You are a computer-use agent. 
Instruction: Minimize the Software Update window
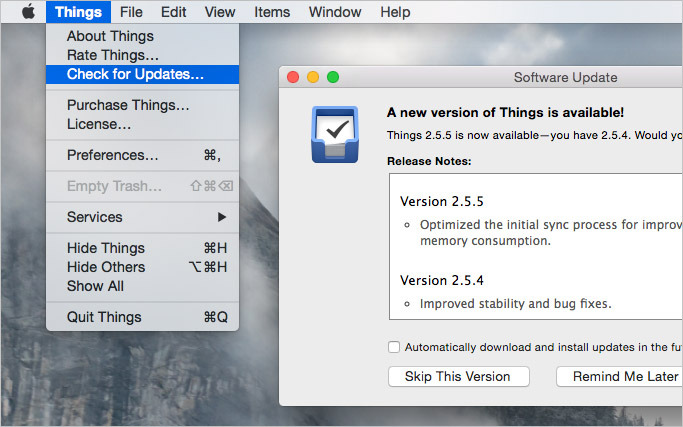click(313, 77)
